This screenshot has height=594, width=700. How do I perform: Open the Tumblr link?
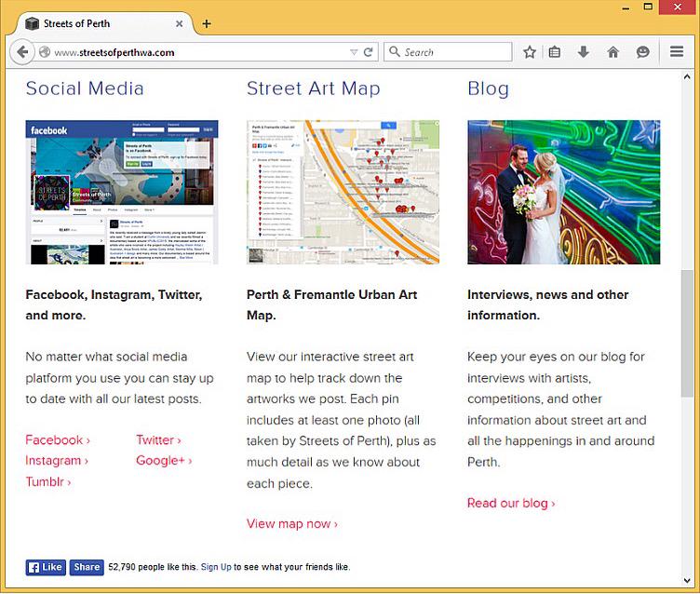[48, 481]
